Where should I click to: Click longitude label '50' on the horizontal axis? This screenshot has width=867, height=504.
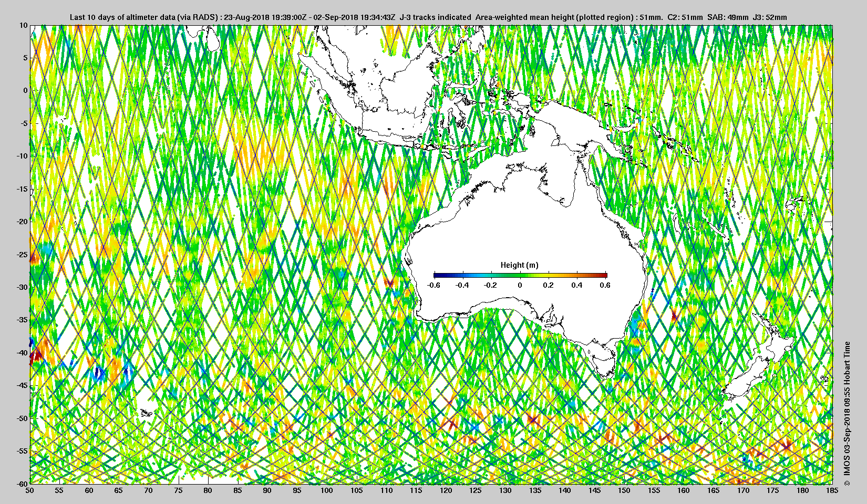pos(30,490)
